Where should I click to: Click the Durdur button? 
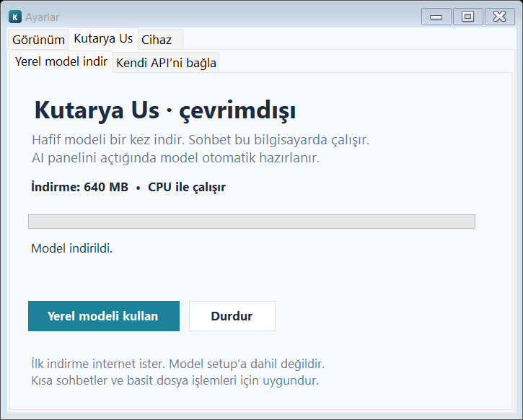tap(232, 316)
